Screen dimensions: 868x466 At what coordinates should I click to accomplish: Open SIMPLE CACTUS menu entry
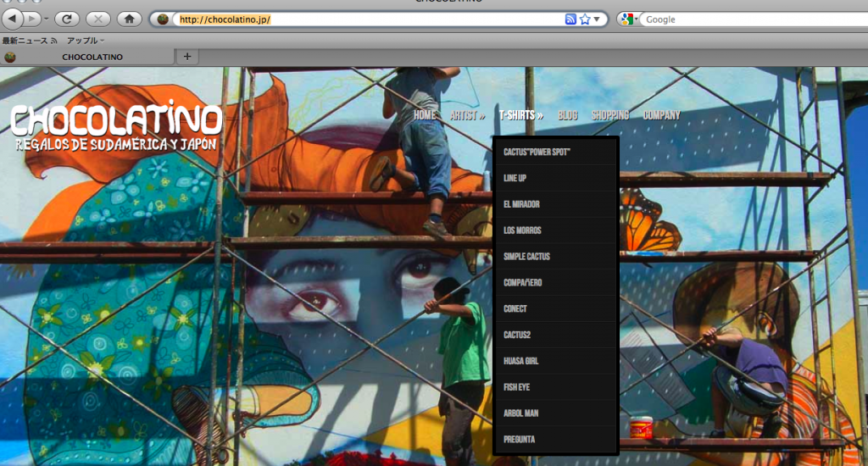pos(556,256)
